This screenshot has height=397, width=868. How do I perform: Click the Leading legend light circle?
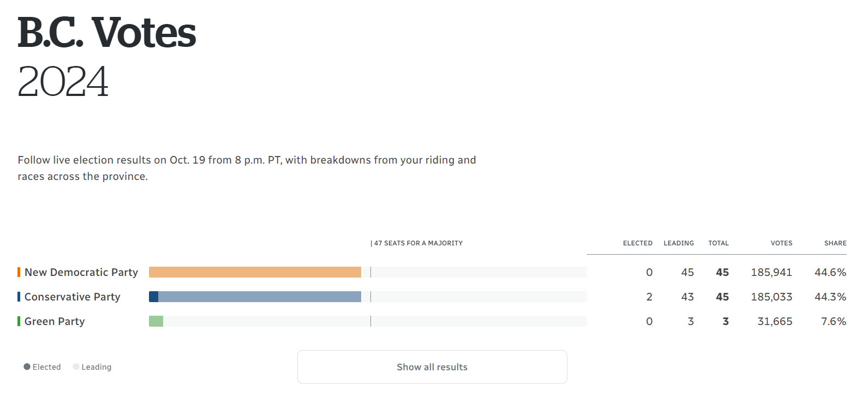pyautogui.click(x=76, y=367)
